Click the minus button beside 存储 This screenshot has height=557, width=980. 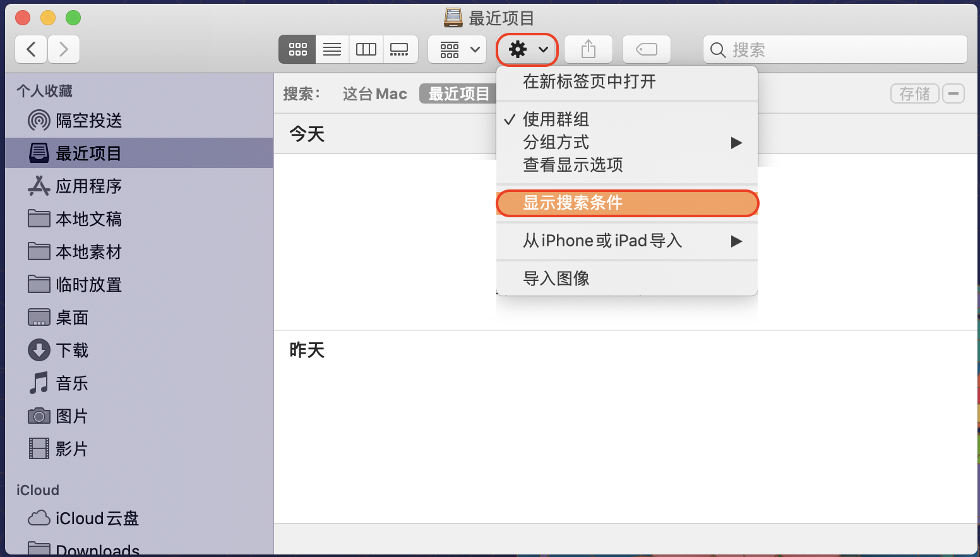point(953,94)
